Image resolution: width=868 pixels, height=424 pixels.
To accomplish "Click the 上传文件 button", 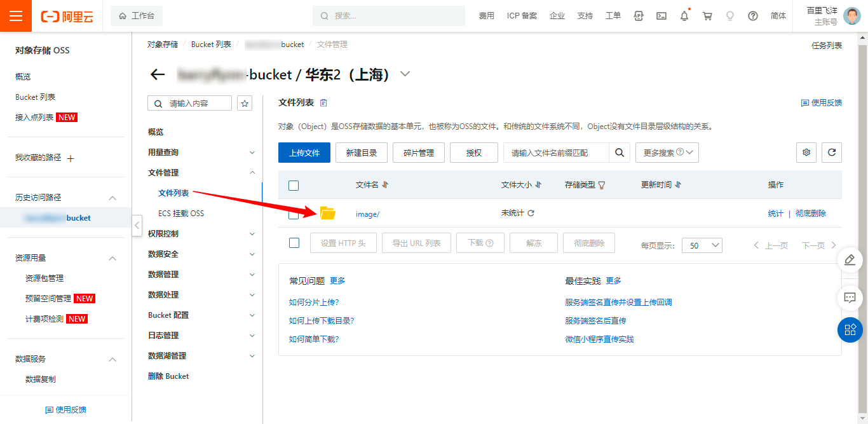I will (x=304, y=153).
